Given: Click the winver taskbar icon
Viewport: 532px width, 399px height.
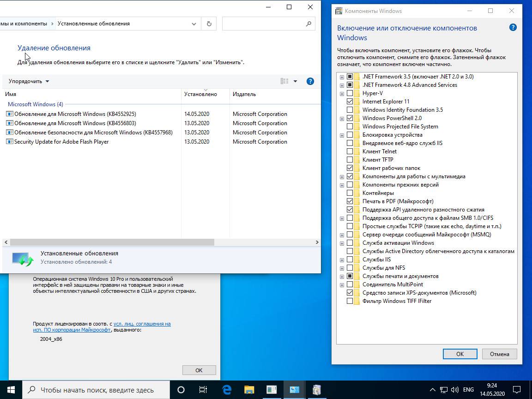Looking at the screenshot, I should [x=272, y=390].
